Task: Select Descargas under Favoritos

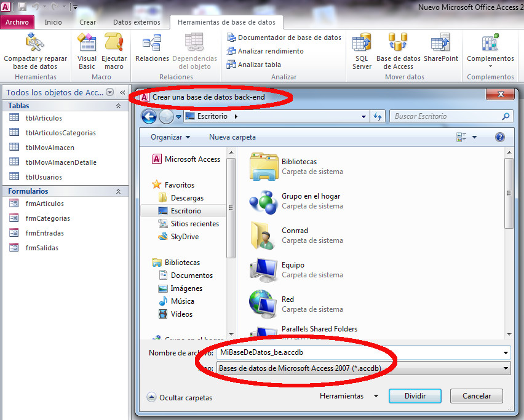Action: tap(181, 198)
